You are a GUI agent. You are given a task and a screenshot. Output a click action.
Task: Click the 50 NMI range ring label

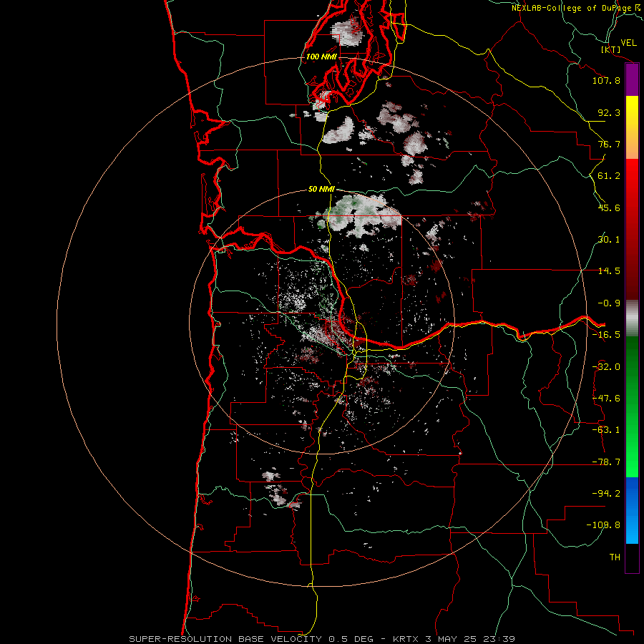[x=321, y=189]
